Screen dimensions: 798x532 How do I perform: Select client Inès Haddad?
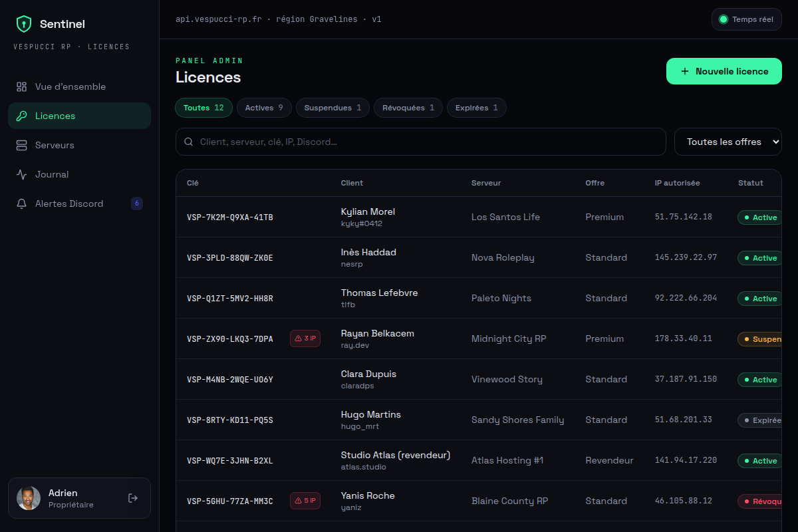click(x=368, y=252)
